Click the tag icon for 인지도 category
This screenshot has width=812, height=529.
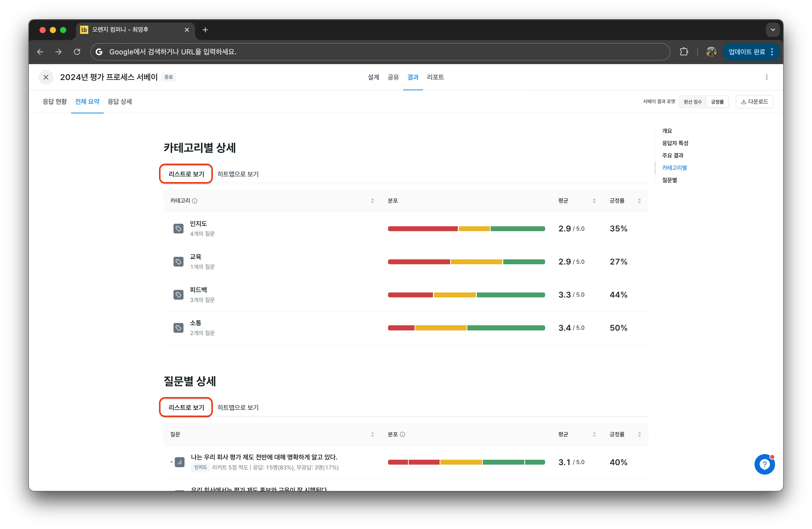pyautogui.click(x=178, y=229)
